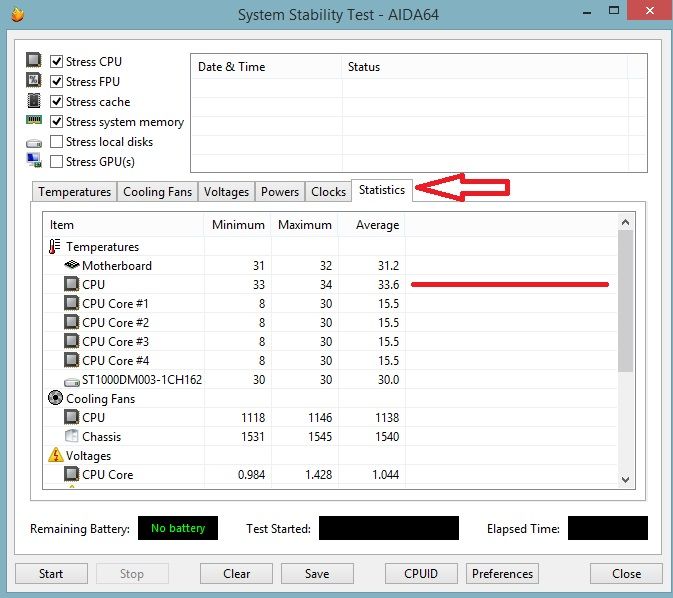Uncheck the Stress FPU checkbox

coord(56,81)
